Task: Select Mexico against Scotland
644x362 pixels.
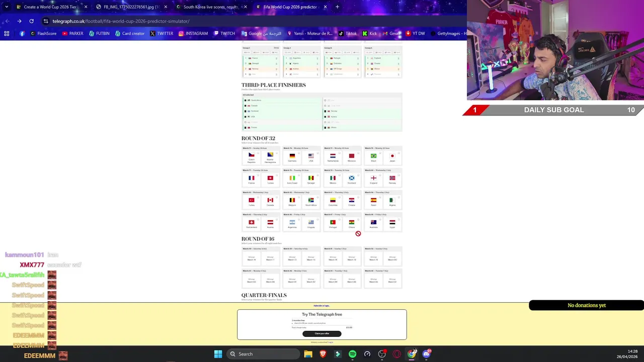Action: (x=333, y=180)
